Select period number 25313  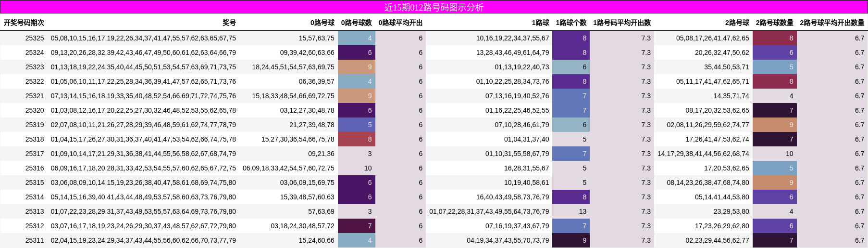35,211
